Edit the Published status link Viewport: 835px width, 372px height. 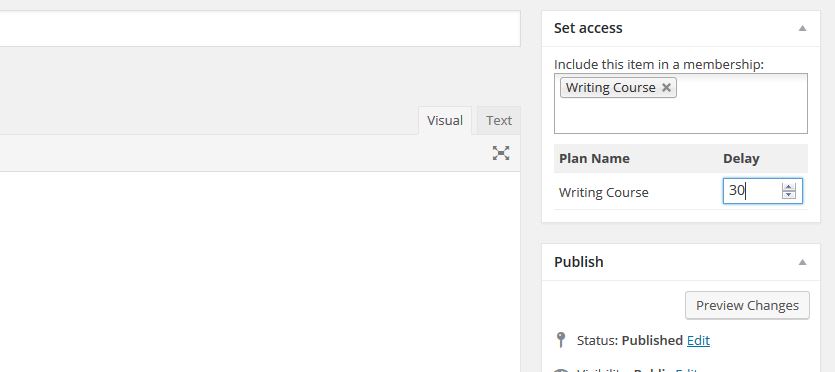coord(698,340)
